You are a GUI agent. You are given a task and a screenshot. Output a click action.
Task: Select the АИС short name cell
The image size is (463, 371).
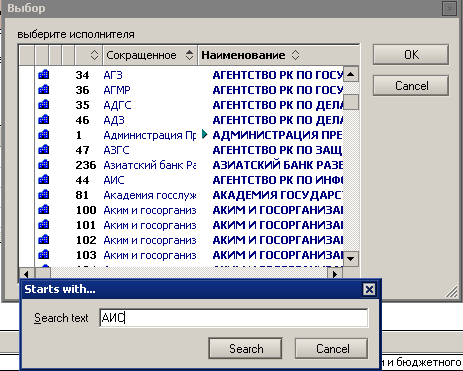pyautogui.click(x=114, y=180)
